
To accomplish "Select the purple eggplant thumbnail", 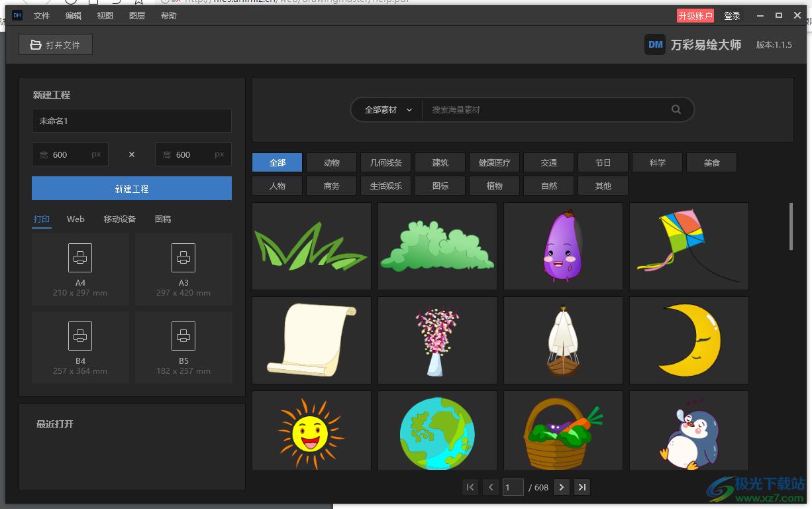I will [563, 246].
